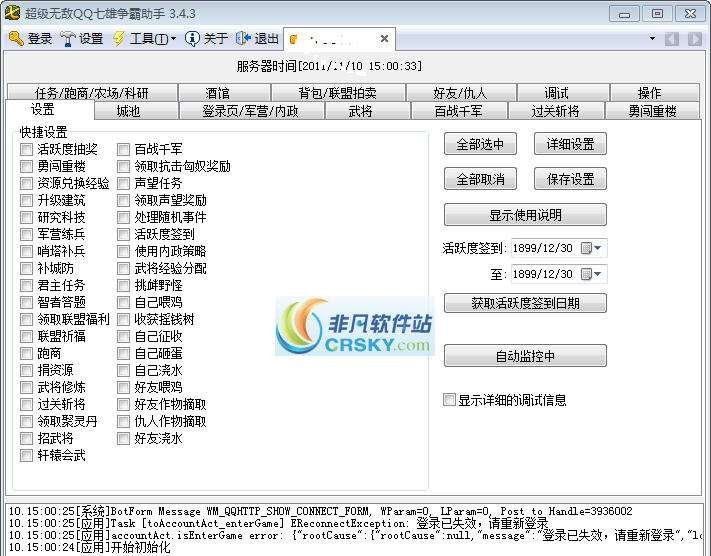The width and height of the screenshot is (711, 556).
Task: Open the tab list dropdown arrow
Action: (653, 39)
